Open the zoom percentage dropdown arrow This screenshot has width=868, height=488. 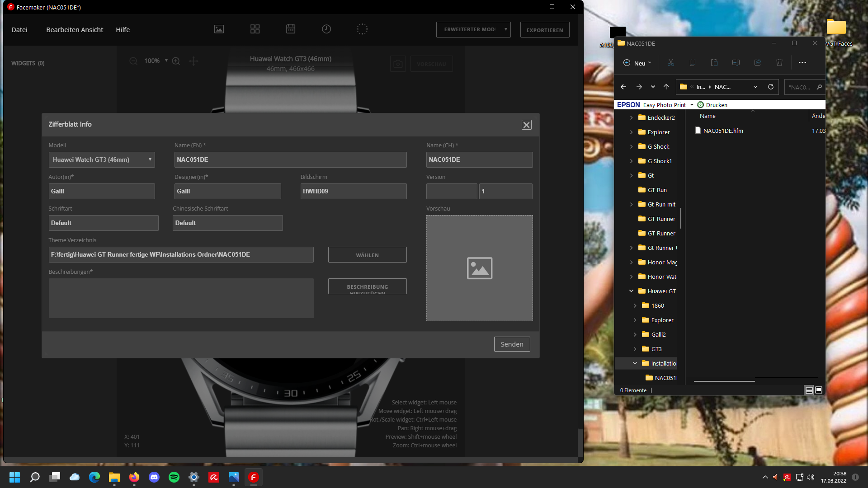click(x=166, y=61)
